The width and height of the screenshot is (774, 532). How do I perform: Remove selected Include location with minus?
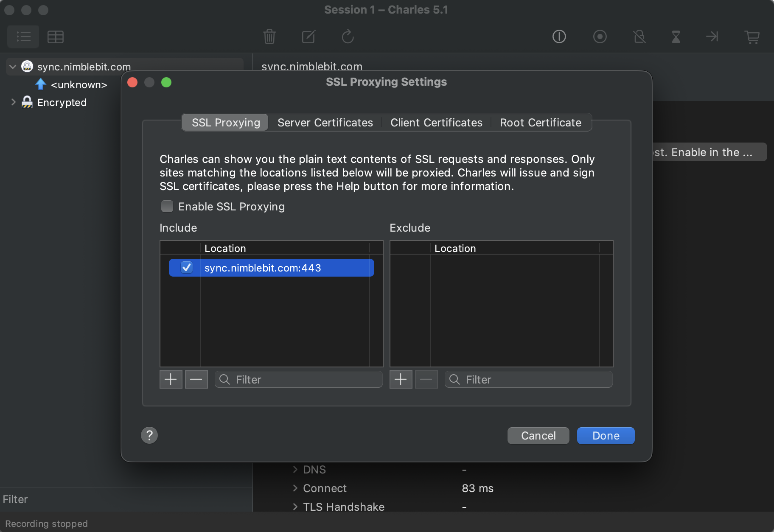tap(196, 379)
